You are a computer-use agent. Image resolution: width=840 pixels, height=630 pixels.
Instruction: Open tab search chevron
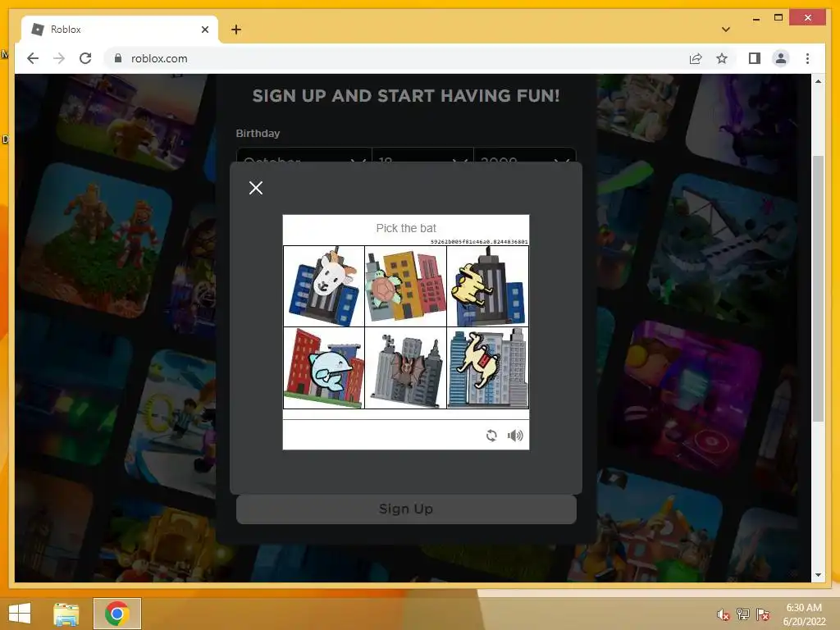(x=726, y=30)
